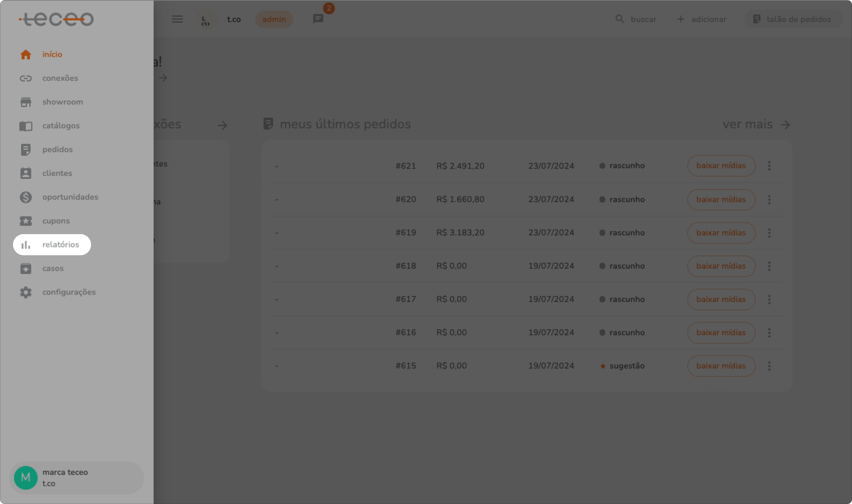
Task: Click the configurações gear icon
Action: click(x=26, y=292)
